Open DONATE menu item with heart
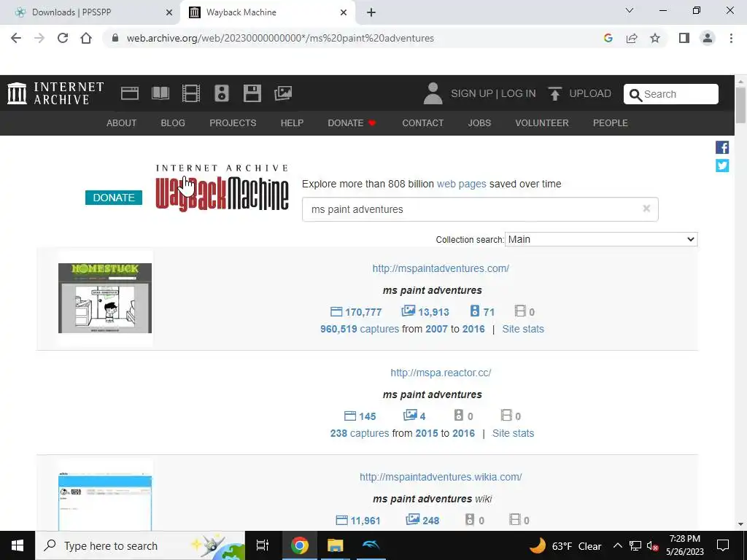 pyautogui.click(x=352, y=122)
